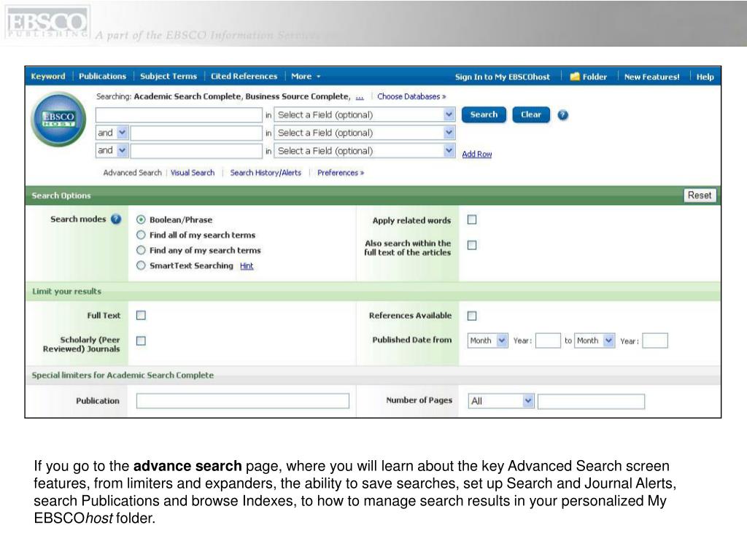Click the start Year field
The width and height of the screenshot is (747, 560).
[x=548, y=341]
